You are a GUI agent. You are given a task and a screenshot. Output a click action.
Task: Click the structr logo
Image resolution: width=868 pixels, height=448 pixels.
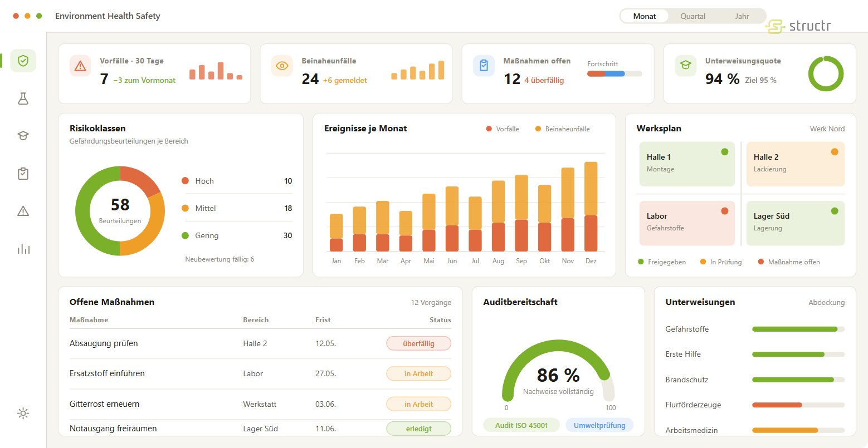[798, 26]
